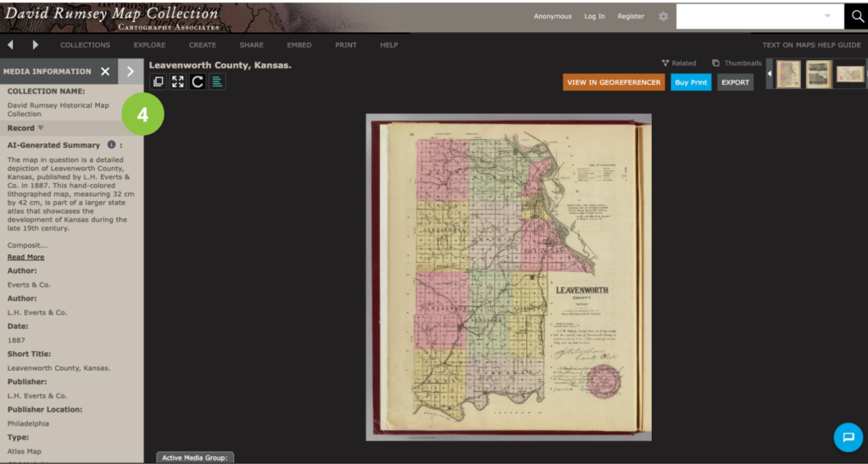The height and width of the screenshot is (464, 868).
Task: Open the Explore menu
Action: point(149,45)
